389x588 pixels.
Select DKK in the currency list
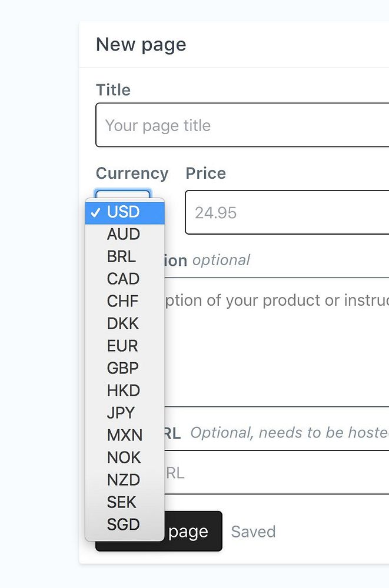(123, 323)
